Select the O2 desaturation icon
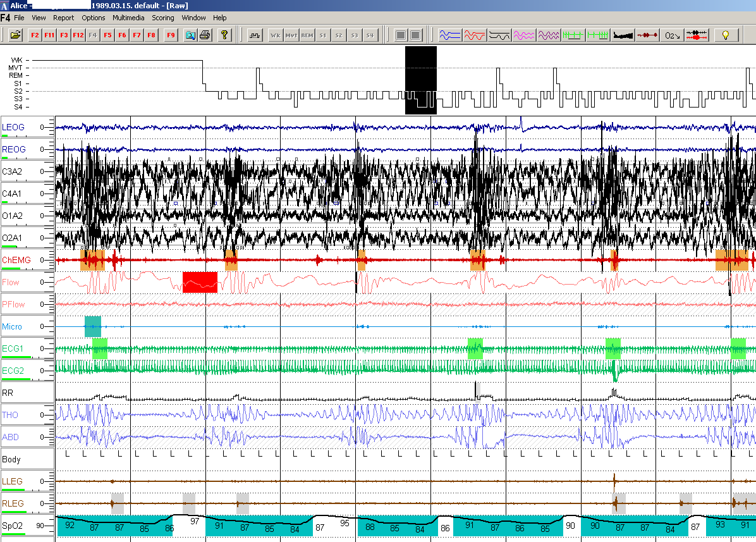This screenshot has height=542, width=756. (672, 35)
